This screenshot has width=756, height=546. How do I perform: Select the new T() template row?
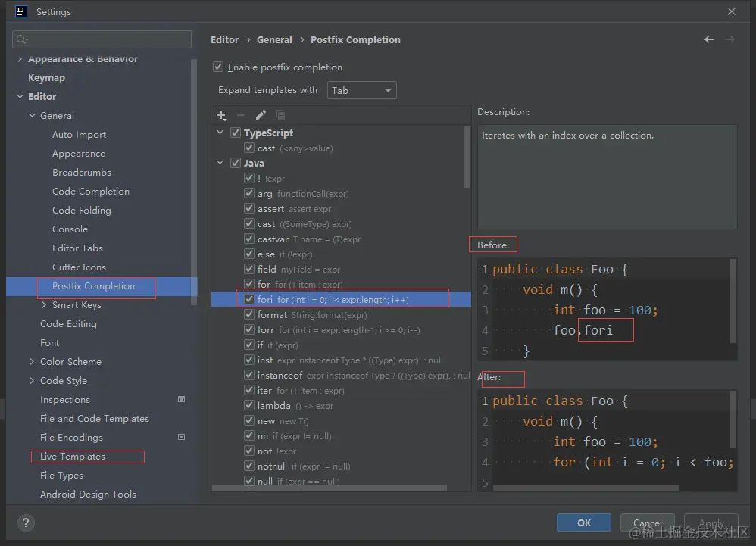click(x=341, y=421)
